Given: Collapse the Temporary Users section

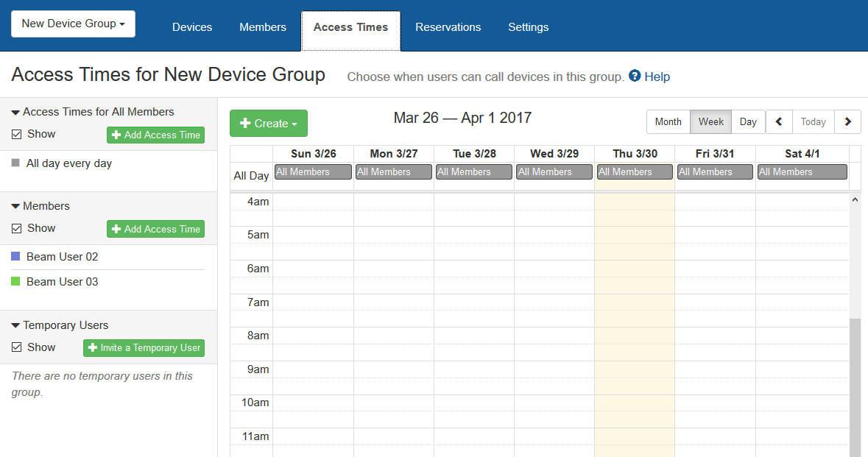Looking at the screenshot, I should [15, 326].
